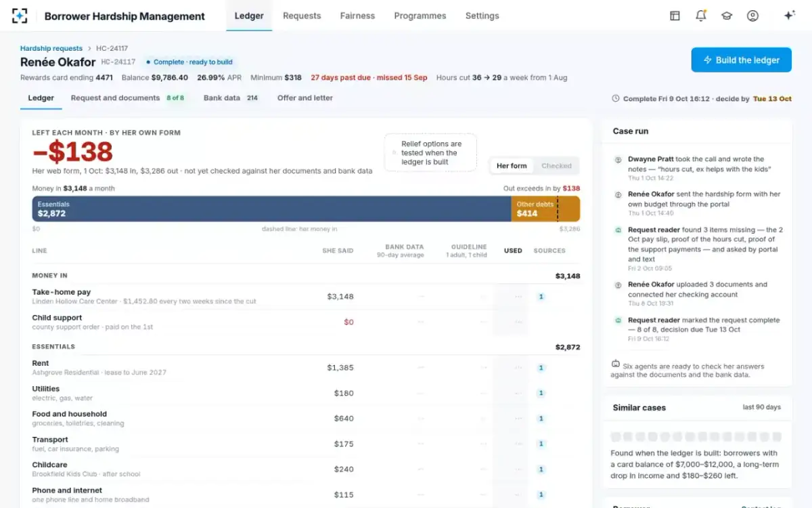Open source badge for Rent row

[541, 368]
